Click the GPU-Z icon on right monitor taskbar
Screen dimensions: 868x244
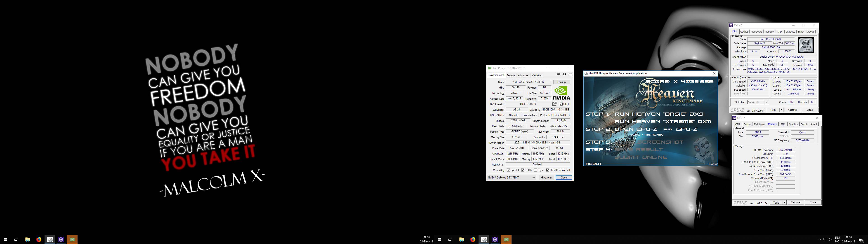[506, 240]
